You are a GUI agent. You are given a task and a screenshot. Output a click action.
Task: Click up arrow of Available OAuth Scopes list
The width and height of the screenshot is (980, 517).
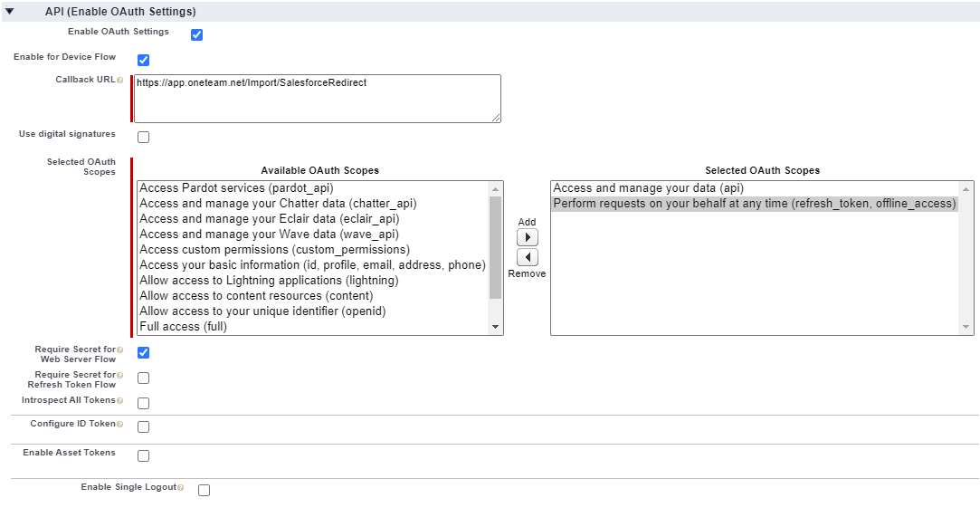(x=496, y=189)
